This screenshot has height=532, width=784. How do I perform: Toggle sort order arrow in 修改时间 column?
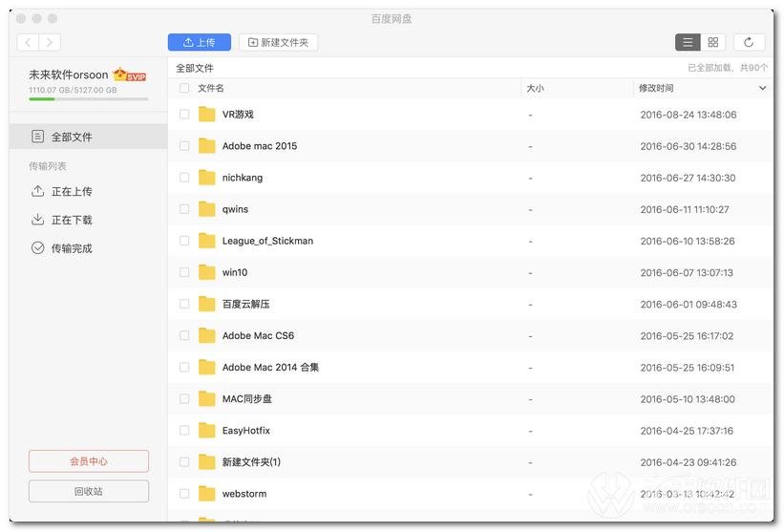[762, 88]
